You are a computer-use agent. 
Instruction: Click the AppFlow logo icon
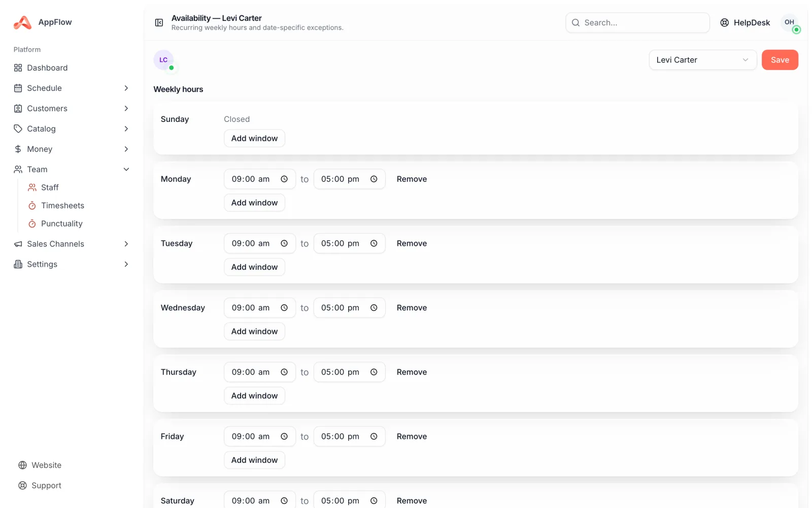[22, 22]
